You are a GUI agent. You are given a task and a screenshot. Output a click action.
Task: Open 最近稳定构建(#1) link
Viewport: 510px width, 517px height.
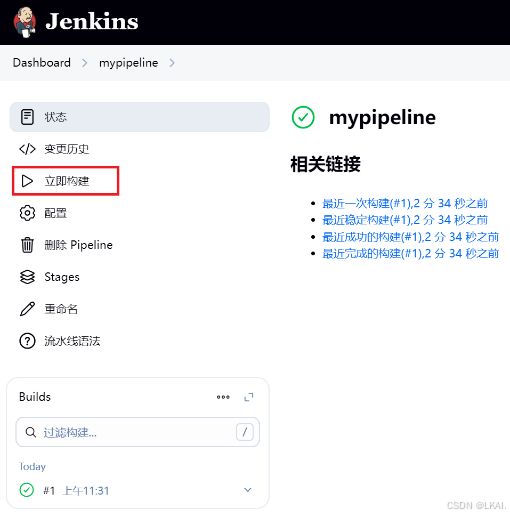coord(405,220)
